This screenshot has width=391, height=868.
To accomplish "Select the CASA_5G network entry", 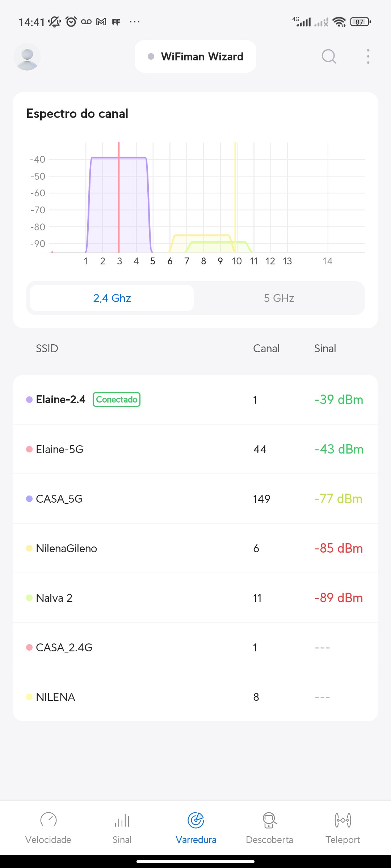I will [195, 499].
